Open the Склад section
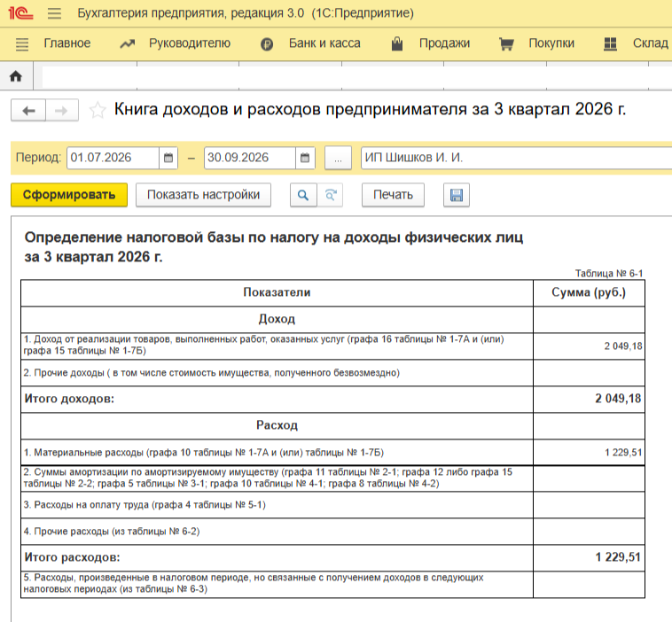This screenshot has height=622, width=672. click(x=651, y=43)
